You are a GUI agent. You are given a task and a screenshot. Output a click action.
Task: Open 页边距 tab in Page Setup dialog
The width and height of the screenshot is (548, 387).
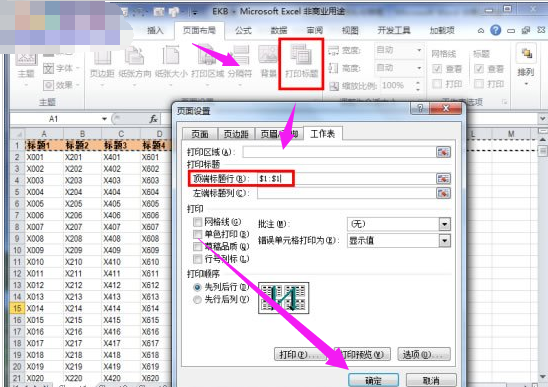(236, 134)
